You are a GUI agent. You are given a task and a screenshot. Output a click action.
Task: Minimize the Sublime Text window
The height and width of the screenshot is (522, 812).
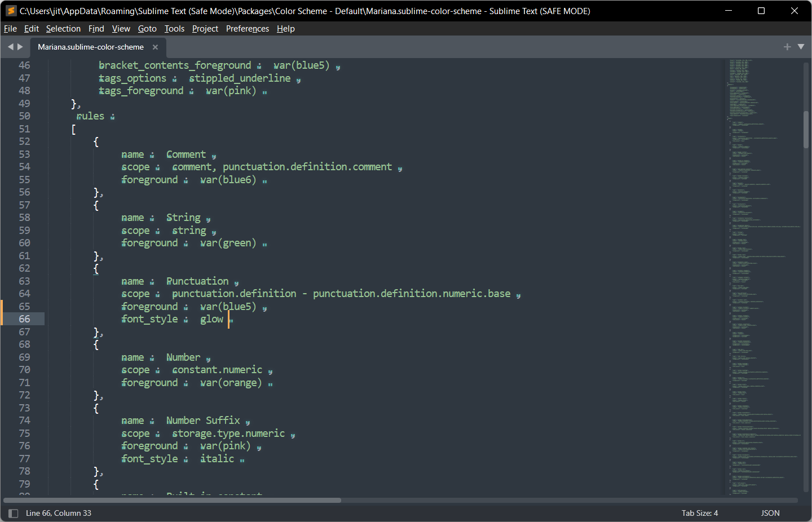(x=729, y=11)
